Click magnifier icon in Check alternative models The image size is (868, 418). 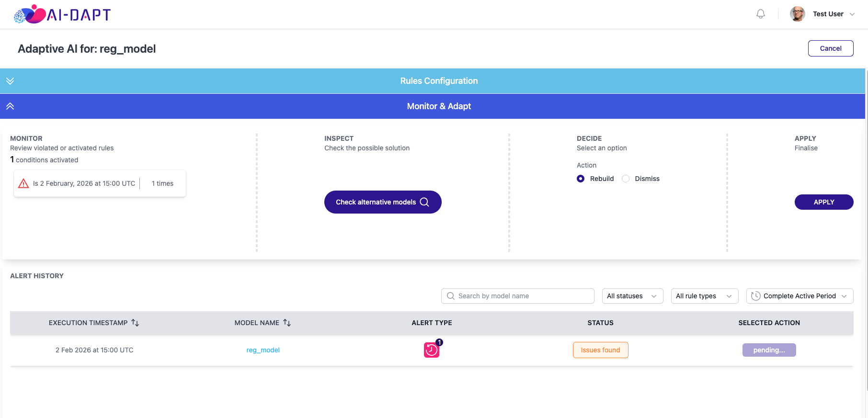coord(424,202)
